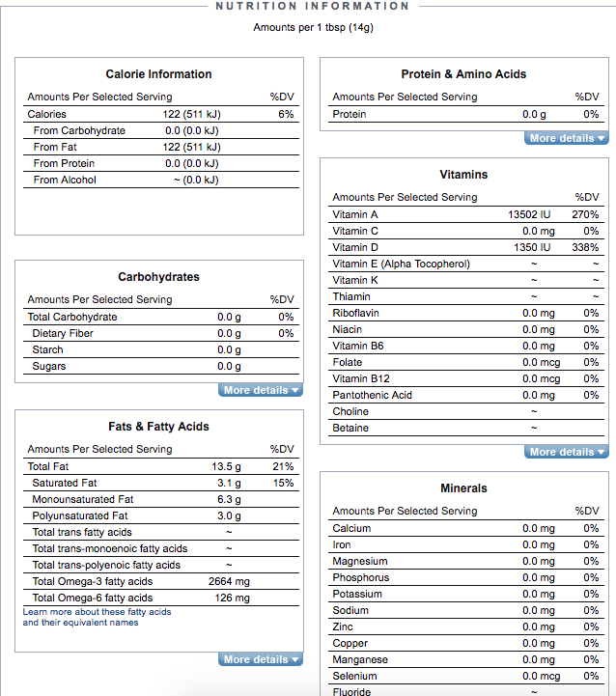Click the Nutrition Information heading

(312, 7)
